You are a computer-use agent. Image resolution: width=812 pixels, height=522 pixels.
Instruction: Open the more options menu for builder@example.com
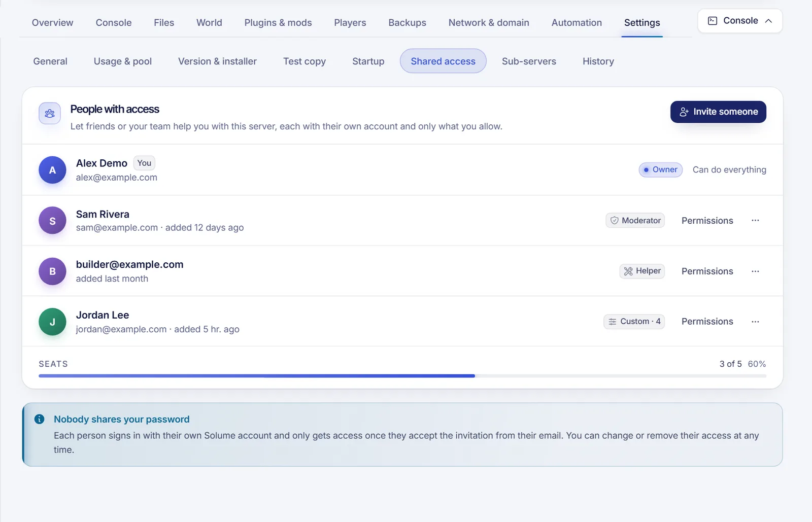point(755,271)
